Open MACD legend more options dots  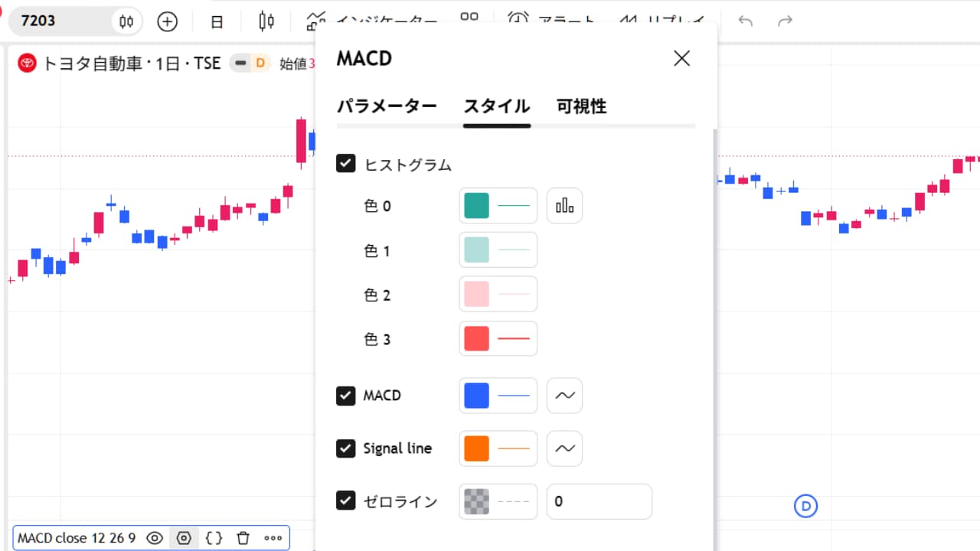[273, 538]
